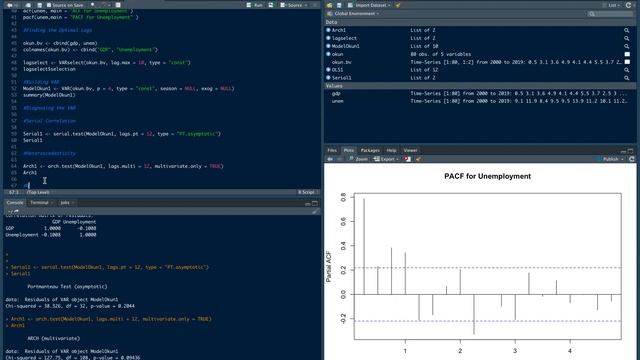This screenshot has height=360, width=640.
Task: Open the Source button dropdown arrow
Action: [306, 5]
